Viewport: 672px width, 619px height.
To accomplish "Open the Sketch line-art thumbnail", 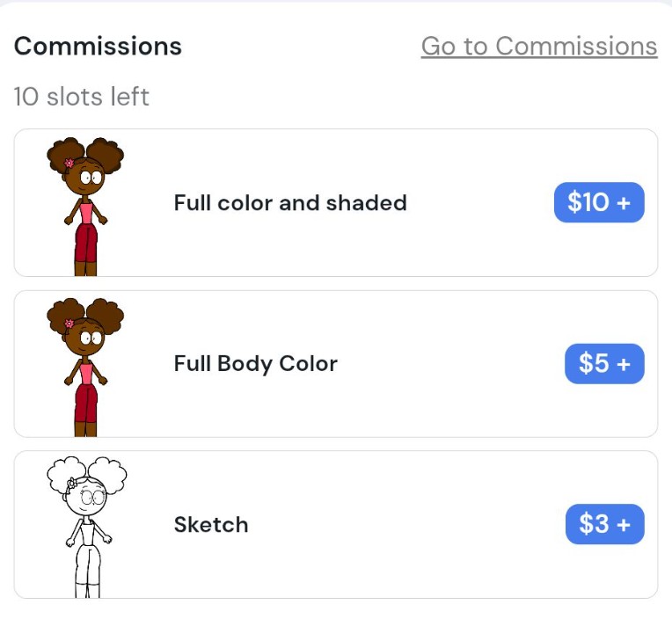I will point(86,527).
